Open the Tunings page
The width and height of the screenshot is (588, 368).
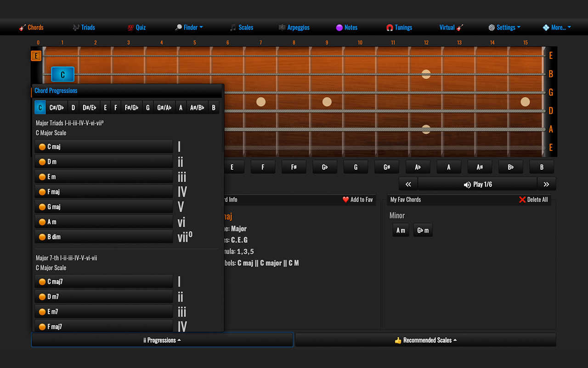pyautogui.click(x=399, y=28)
